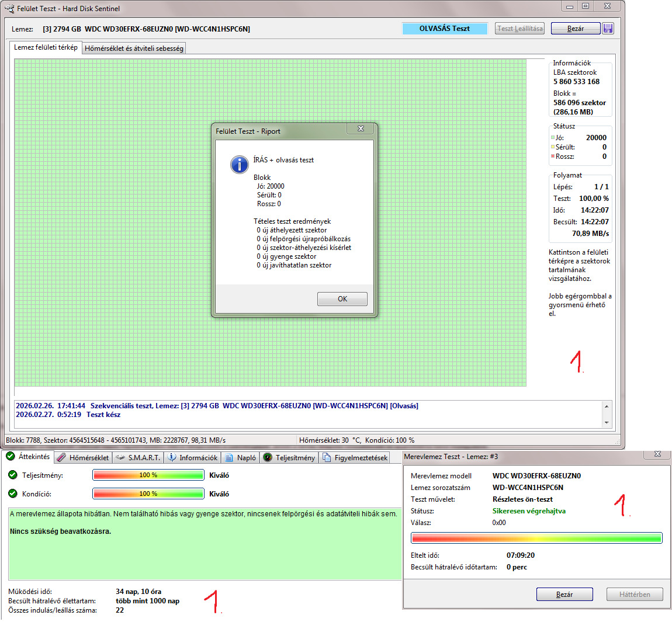This screenshot has width=672, height=622.
Task: Click Bezár in the Merevlemez Teszt window
Action: click(564, 595)
